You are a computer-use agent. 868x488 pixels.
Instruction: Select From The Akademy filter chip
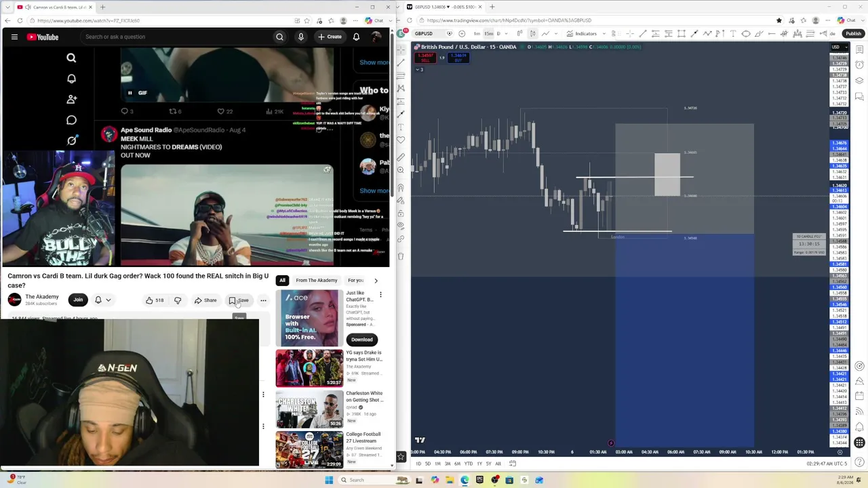click(317, 280)
